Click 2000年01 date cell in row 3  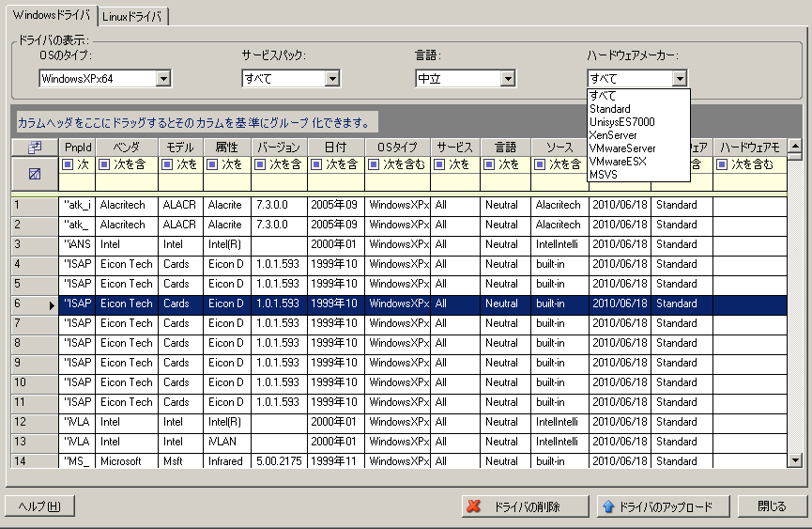(336, 244)
